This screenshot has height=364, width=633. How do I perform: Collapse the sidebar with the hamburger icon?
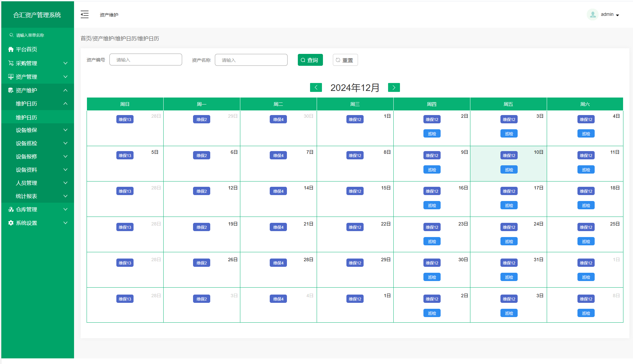(85, 15)
